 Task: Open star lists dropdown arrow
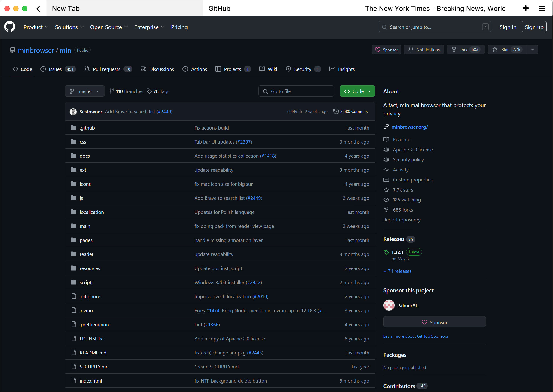pyautogui.click(x=532, y=50)
